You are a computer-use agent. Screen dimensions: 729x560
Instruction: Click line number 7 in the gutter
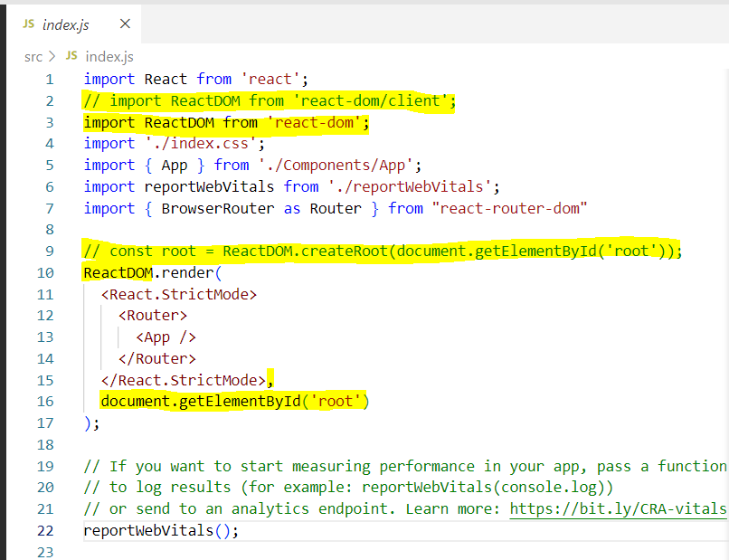(x=50, y=207)
